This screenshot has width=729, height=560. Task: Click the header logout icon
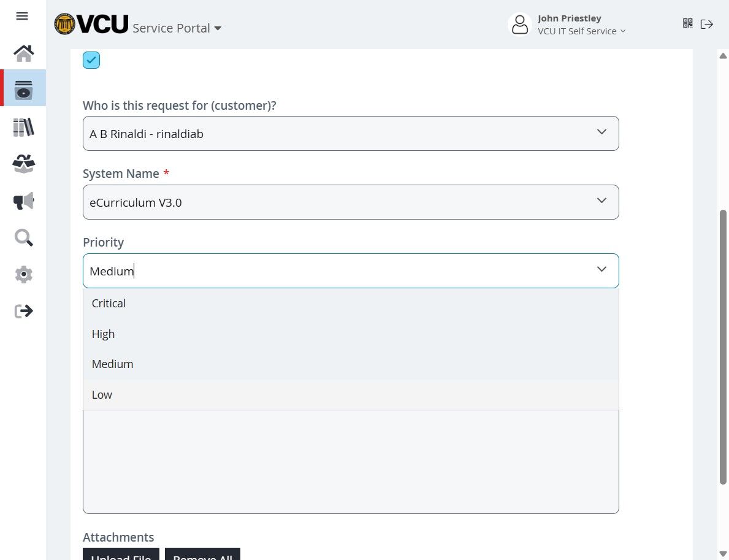click(707, 24)
